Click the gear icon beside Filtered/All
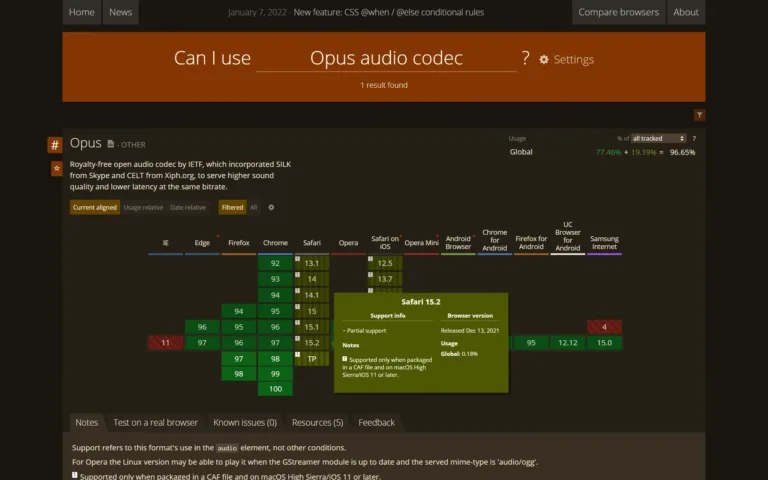 pyautogui.click(x=271, y=207)
